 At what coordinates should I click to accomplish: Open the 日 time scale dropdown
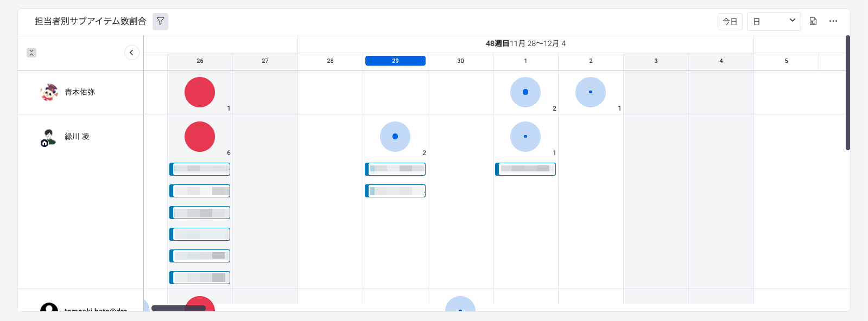coord(774,22)
